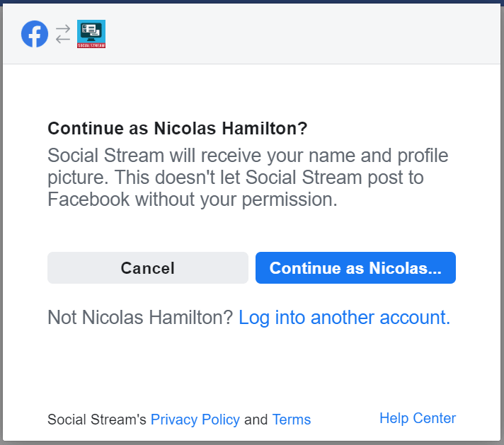This screenshot has height=445, width=504.
Task: Open Log into another account link
Action: pyautogui.click(x=344, y=318)
